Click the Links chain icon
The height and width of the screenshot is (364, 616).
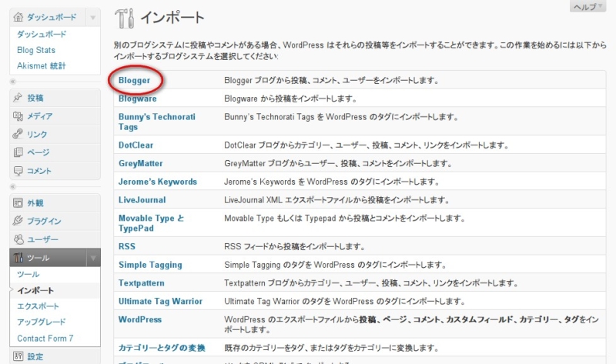pyautogui.click(x=18, y=134)
